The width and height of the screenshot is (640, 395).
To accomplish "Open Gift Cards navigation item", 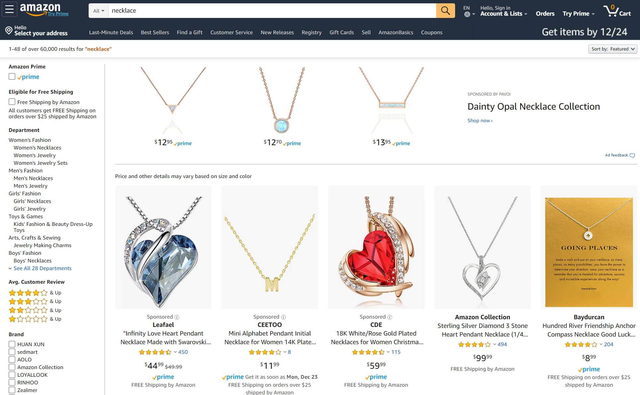I will point(342,32).
